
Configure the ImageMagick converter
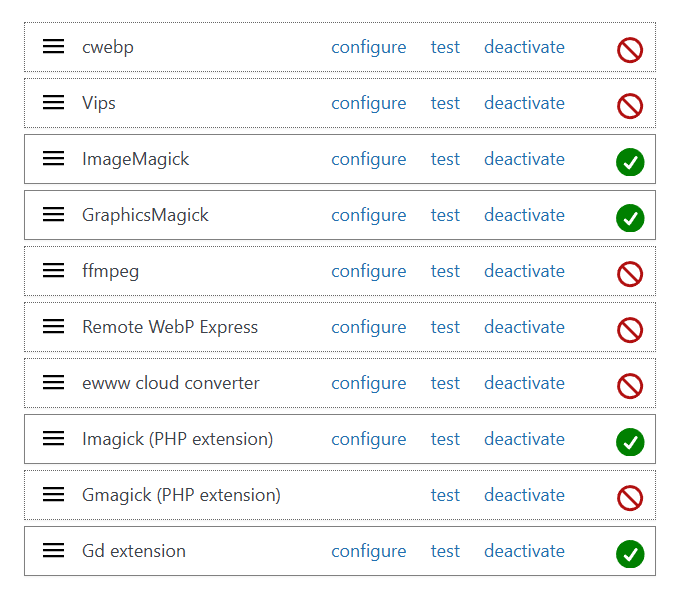(x=369, y=159)
